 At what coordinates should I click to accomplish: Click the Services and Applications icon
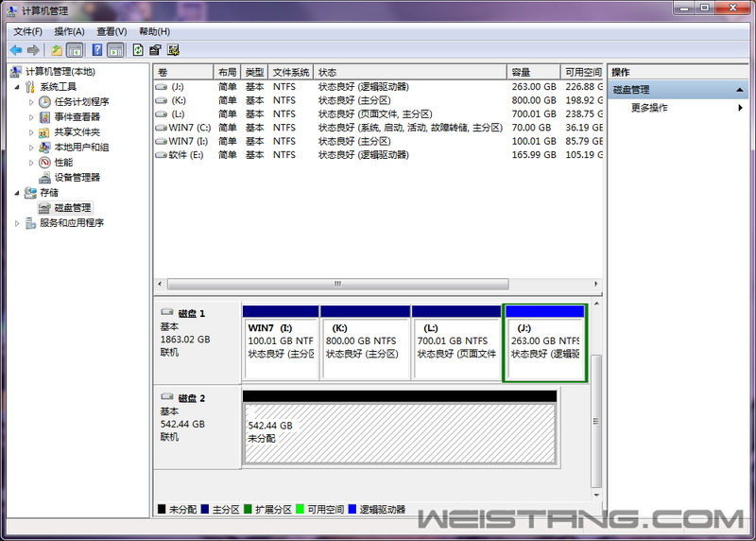30,222
